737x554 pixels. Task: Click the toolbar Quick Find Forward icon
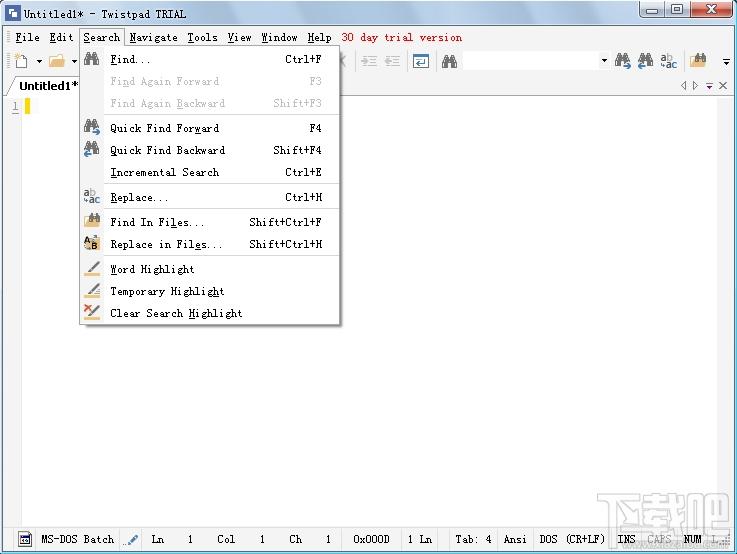pos(623,61)
